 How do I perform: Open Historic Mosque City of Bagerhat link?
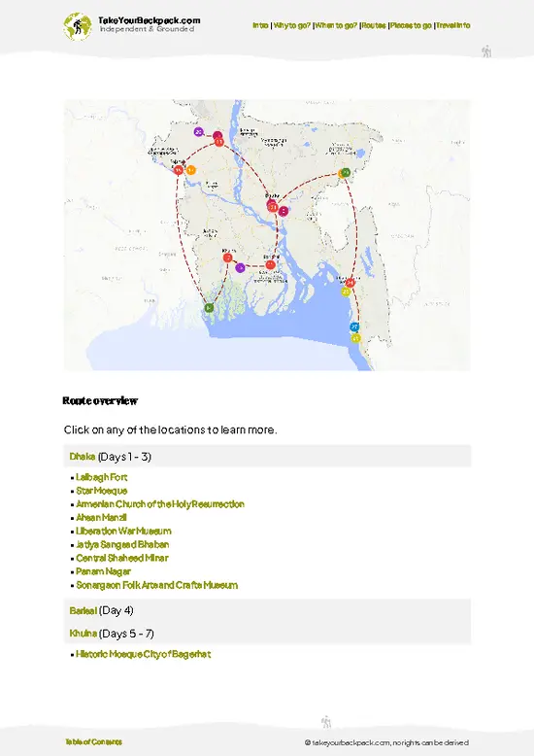(144, 655)
